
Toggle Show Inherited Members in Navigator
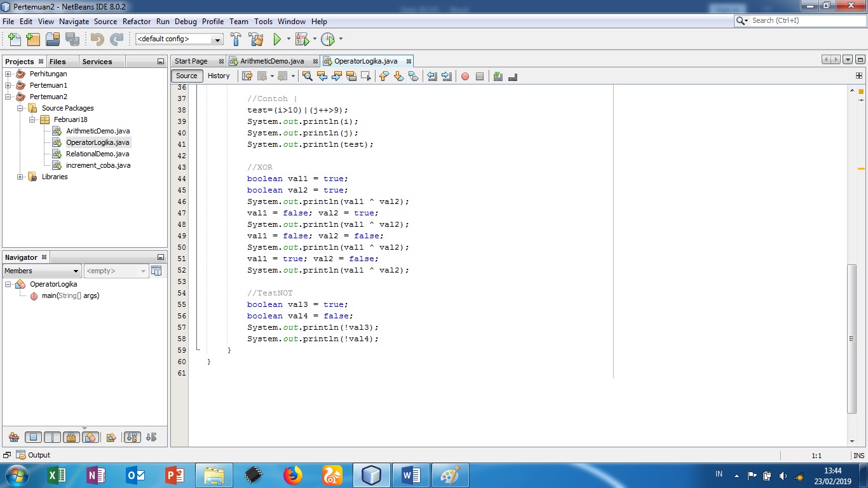[x=14, y=437]
